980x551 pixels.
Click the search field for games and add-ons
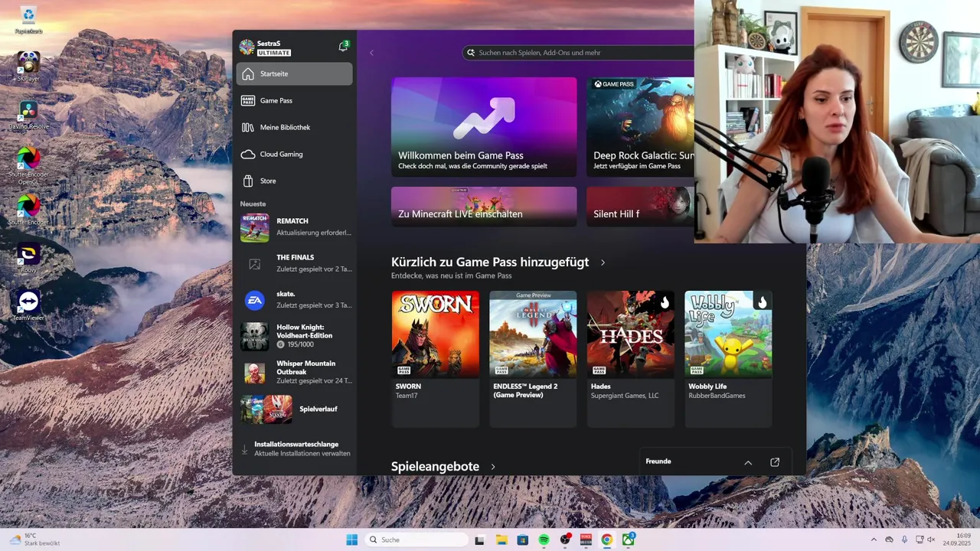(x=578, y=53)
